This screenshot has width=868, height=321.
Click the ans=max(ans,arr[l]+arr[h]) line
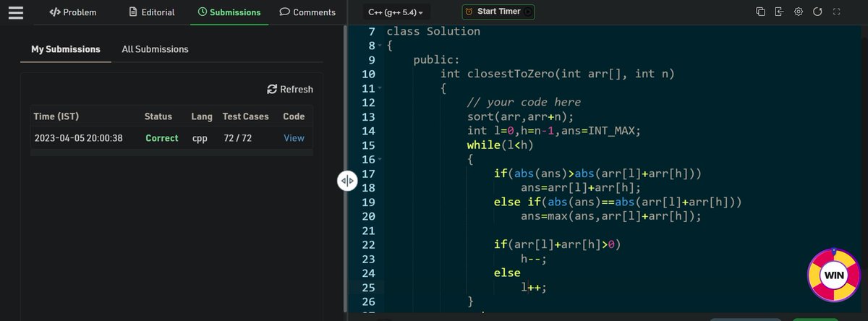[x=610, y=215]
